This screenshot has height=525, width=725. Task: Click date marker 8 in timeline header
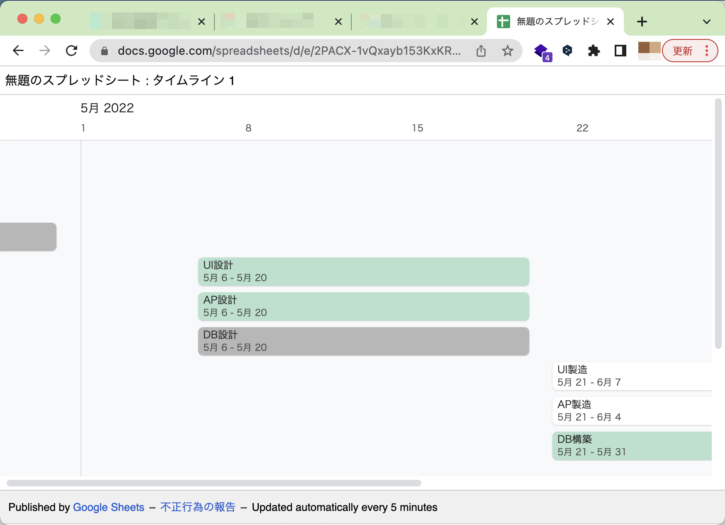click(x=248, y=128)
